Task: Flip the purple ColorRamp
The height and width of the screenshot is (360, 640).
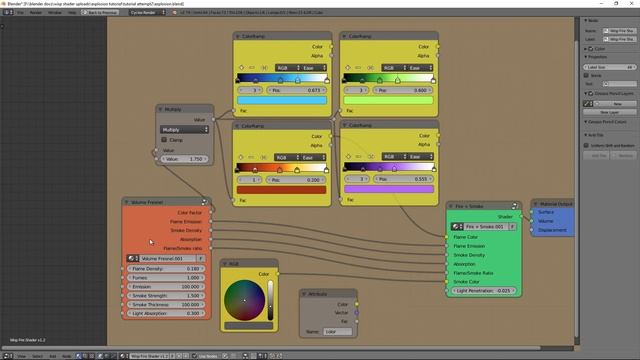Action: (371, 156)
